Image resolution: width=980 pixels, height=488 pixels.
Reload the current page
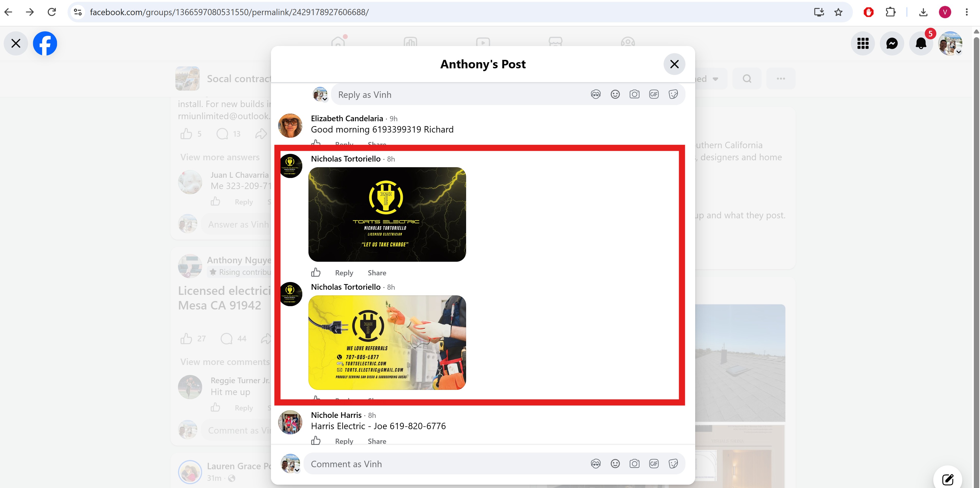[52, 12]
